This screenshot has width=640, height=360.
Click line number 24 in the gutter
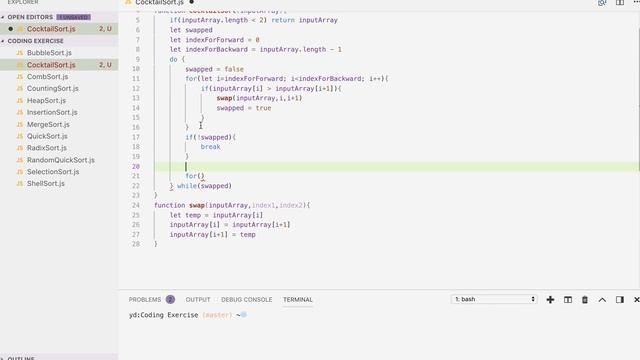(136, 205)
